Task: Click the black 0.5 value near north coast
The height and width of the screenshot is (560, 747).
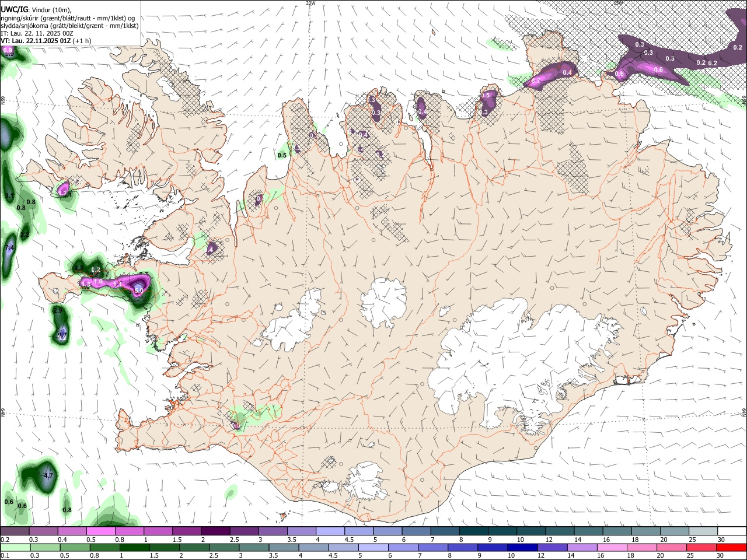Action: click(x=282, y=156)
